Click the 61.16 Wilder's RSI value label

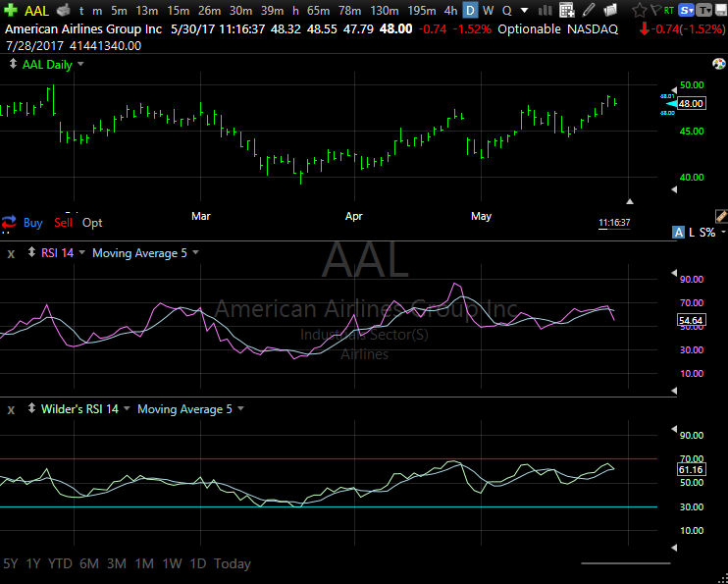point(692,470)
